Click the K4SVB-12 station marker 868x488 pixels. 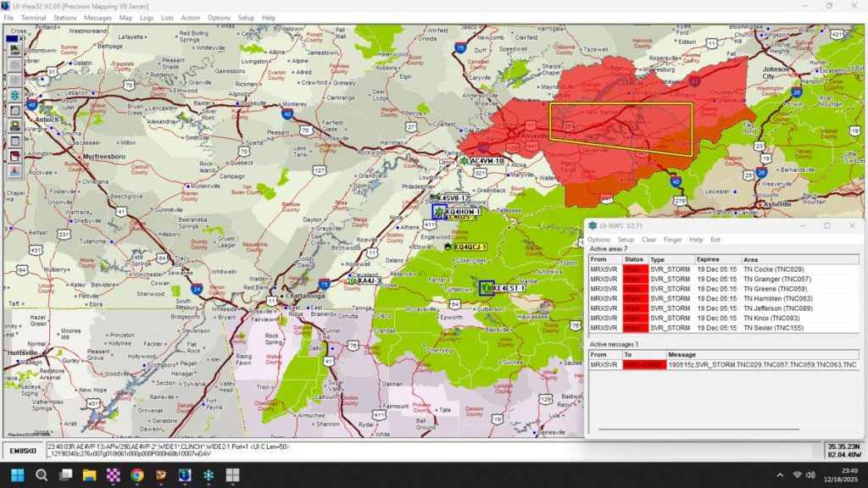point(434,197)
